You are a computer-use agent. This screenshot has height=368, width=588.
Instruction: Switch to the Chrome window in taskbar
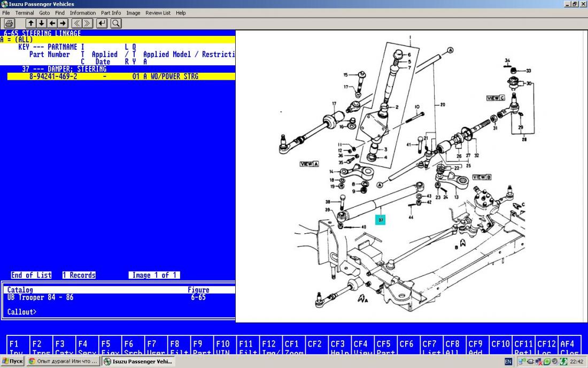63,361
